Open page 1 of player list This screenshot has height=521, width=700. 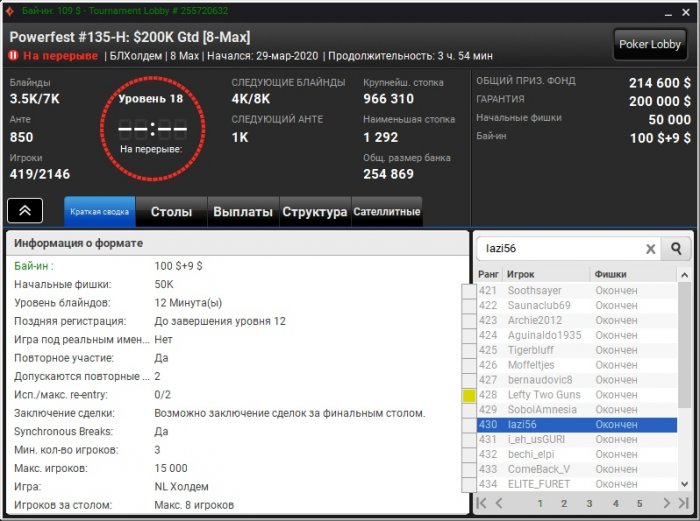pos(540,504)
